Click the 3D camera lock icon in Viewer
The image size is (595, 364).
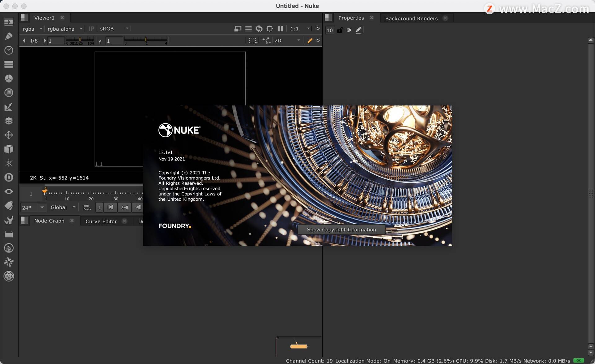[266, 41]
